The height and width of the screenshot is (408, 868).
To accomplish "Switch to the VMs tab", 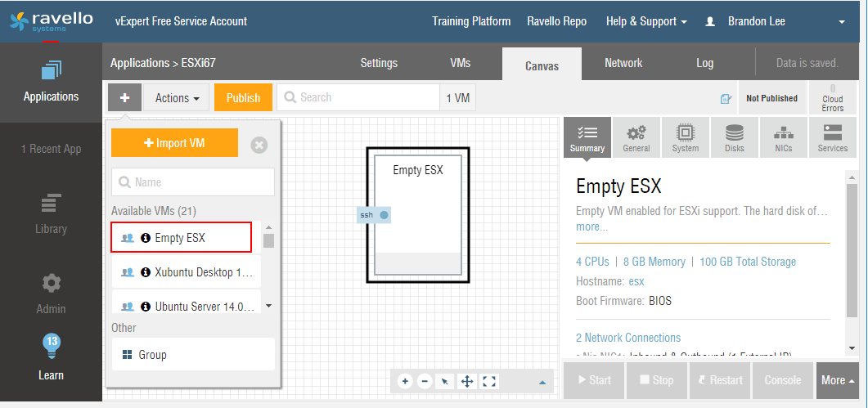I will click(461, 63).
